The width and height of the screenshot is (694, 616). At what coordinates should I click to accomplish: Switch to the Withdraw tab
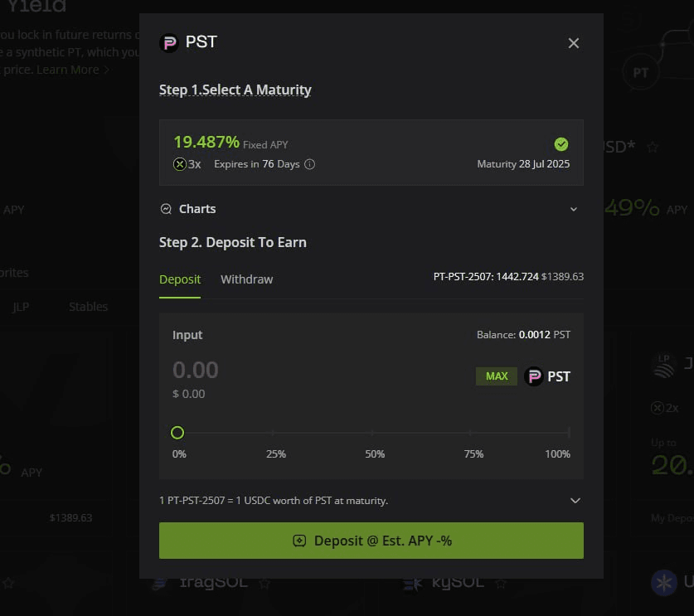pyautogui.click(x=246, y=279)
